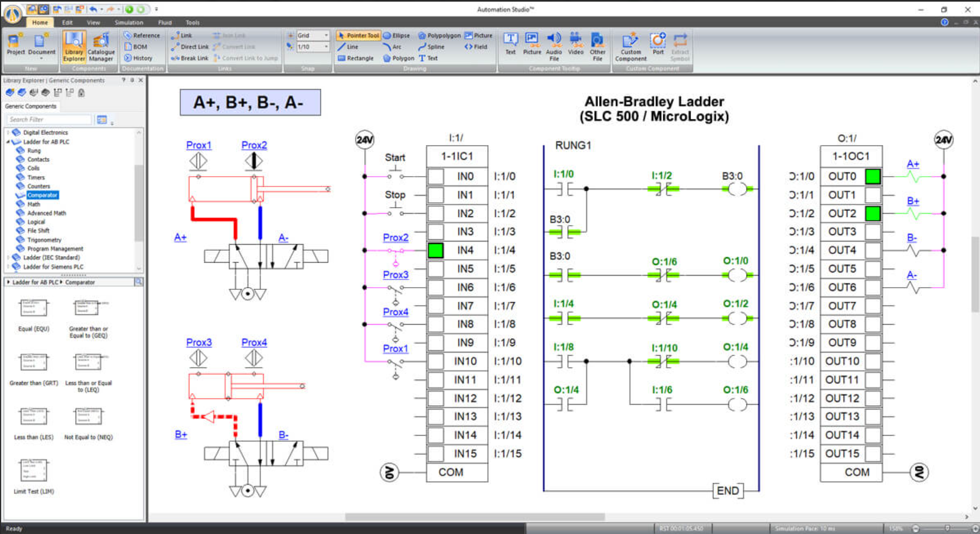Adjust the zoom slider in status bar

(x=947, y=528)
